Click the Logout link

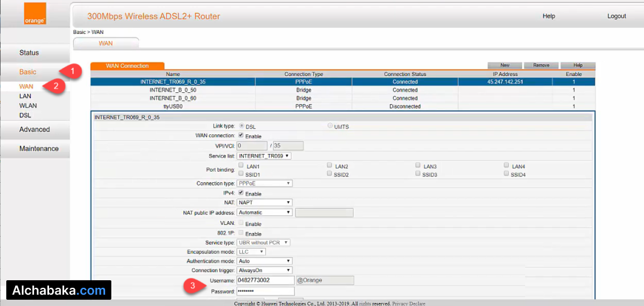(x=616, y=16)
